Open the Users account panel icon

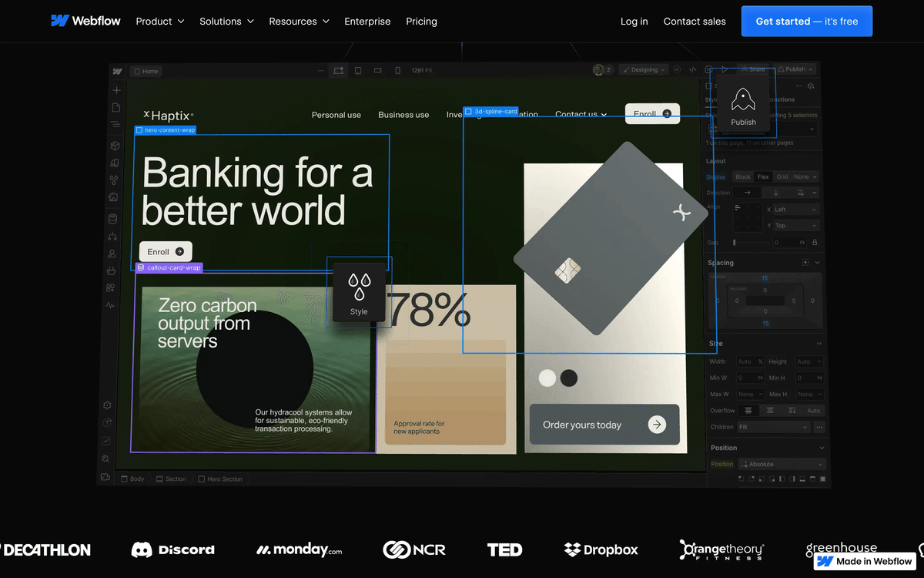(112, 253)
